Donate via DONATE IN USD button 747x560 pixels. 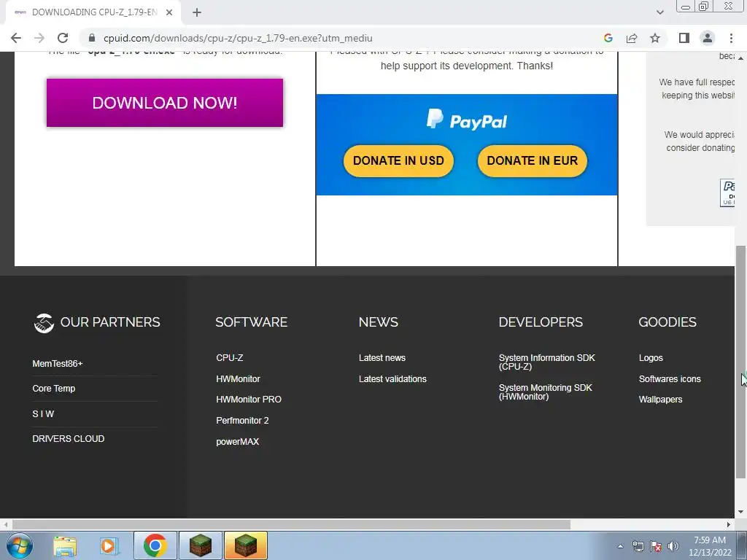coord(398,161)
